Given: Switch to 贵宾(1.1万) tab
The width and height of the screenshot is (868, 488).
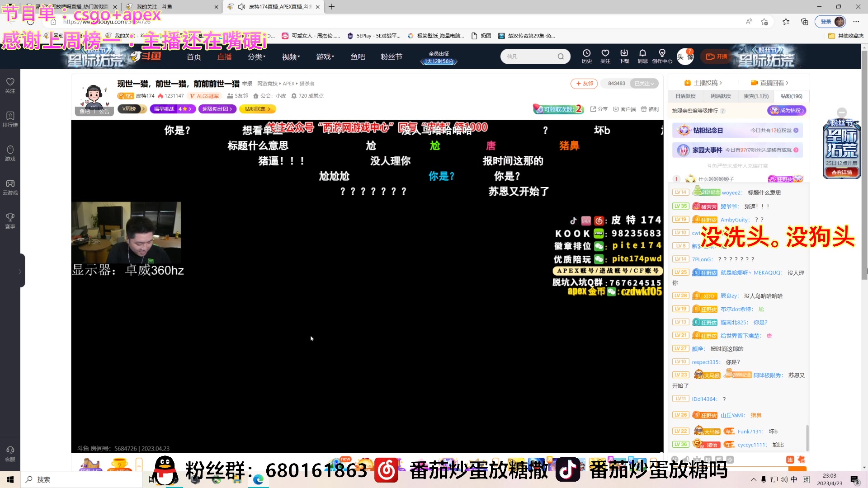Looking at the screenshot, I should [x=756, y=96].
